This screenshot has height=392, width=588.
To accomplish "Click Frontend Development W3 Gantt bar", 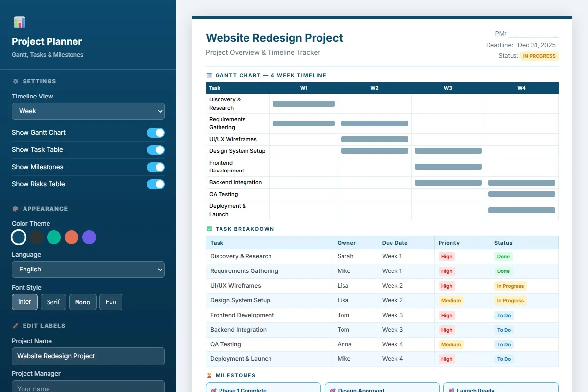I will pos(448,167).
